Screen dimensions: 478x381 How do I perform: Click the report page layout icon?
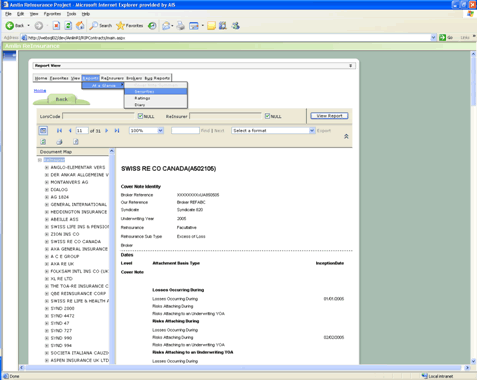click(x=76, y=142)
